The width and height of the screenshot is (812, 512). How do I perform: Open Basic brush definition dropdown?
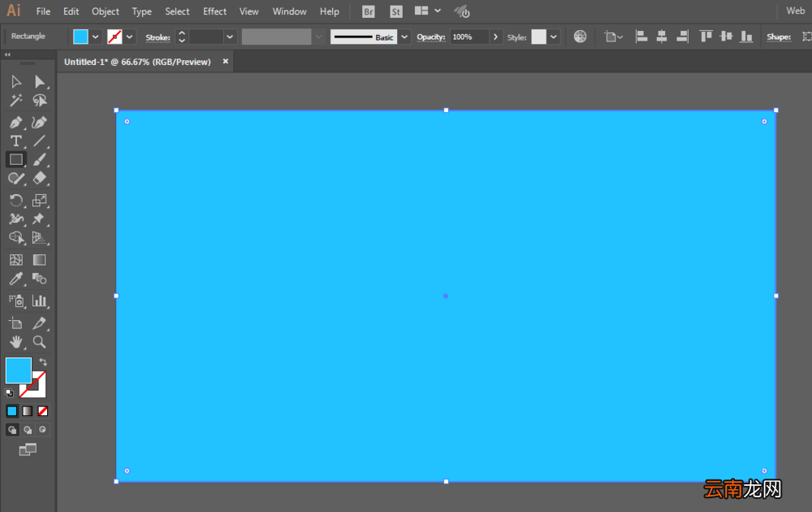click(x=404, y=37)
